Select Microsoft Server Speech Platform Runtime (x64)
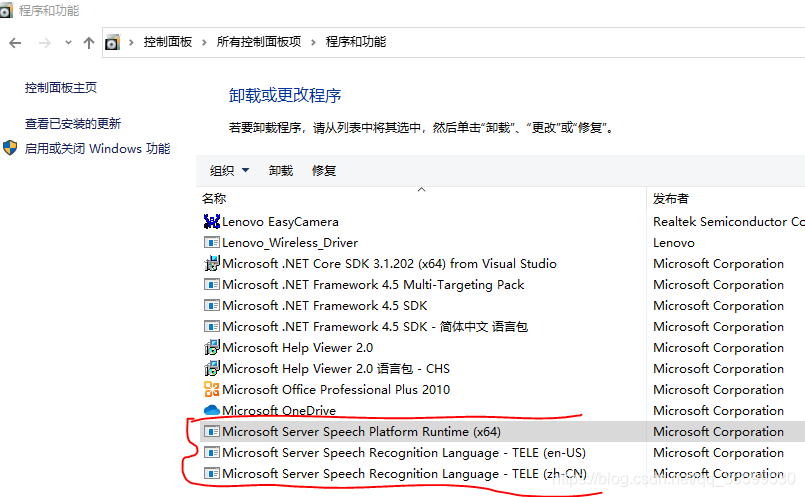 click(361, 432)
